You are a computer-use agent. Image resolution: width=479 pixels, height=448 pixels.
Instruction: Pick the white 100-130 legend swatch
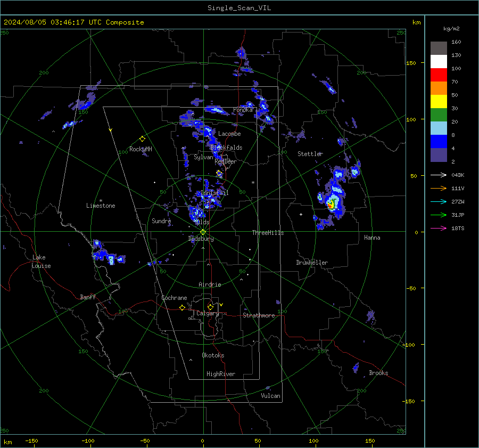(439, 62)
